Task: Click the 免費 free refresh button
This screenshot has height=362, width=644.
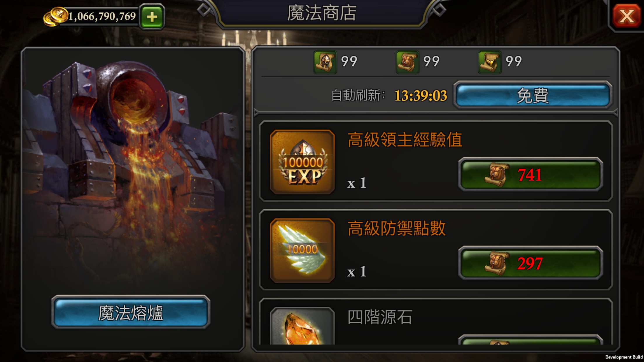Action: tap(533, 95)
